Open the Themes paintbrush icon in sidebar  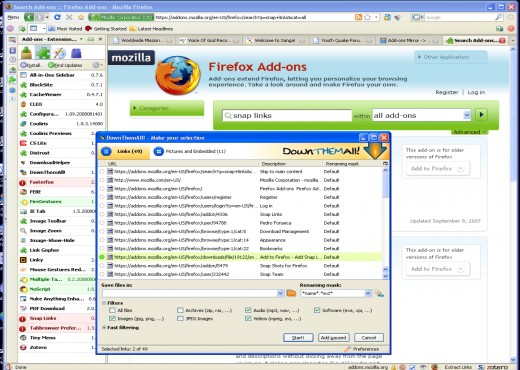point(60,53)
